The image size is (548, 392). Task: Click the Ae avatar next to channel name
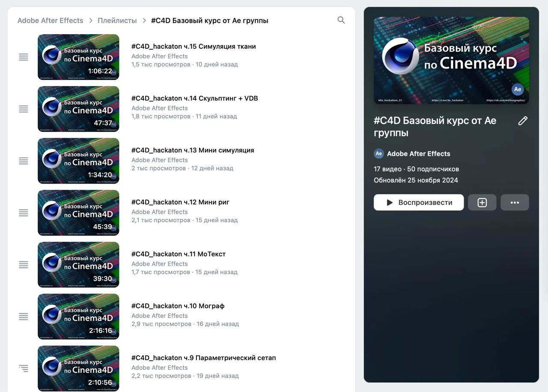pyautogui.click(x=378, y=154)
